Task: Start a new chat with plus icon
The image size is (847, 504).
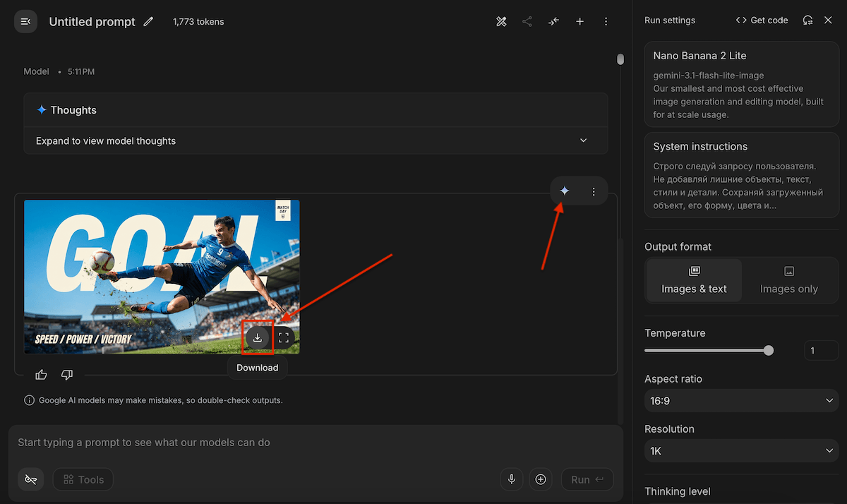Action: 579,22
